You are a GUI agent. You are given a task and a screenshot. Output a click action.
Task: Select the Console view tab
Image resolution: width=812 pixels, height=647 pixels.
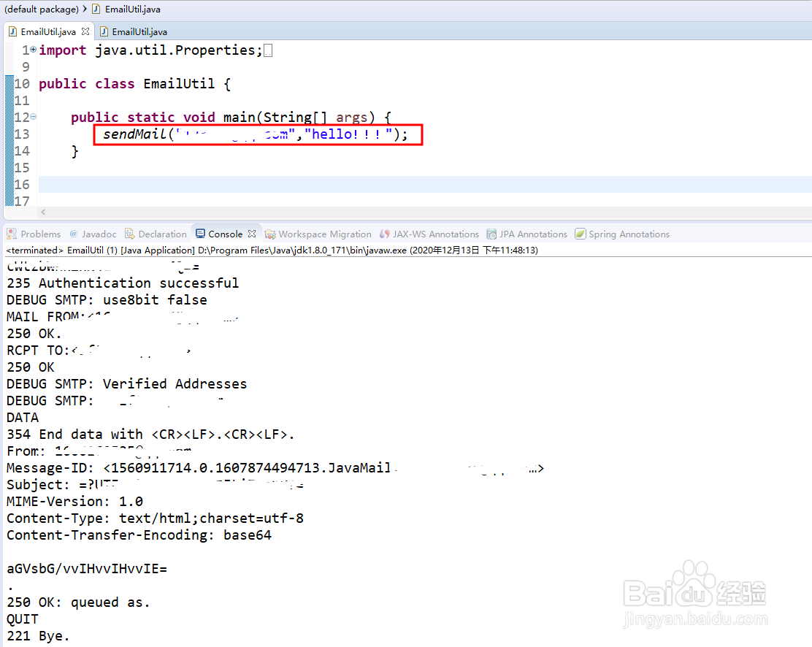click(225, 234)
